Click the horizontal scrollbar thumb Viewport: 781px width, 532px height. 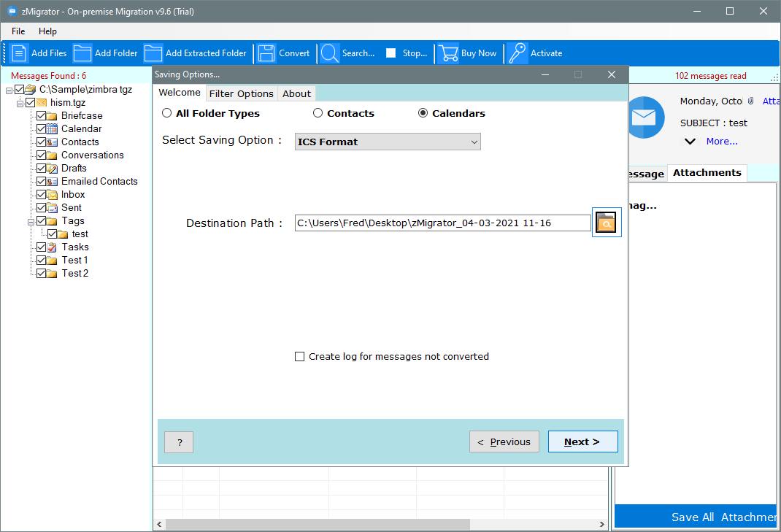[x=318, y=524]
